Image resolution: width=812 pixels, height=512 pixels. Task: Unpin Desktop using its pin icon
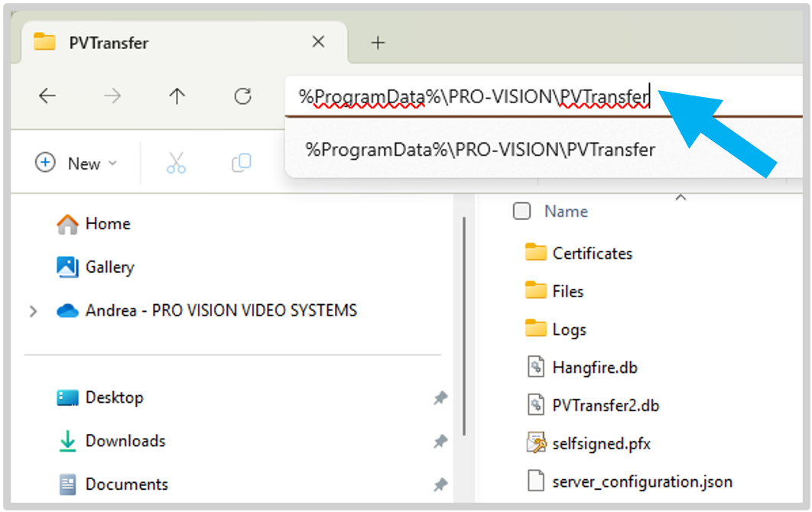[440, 398]
